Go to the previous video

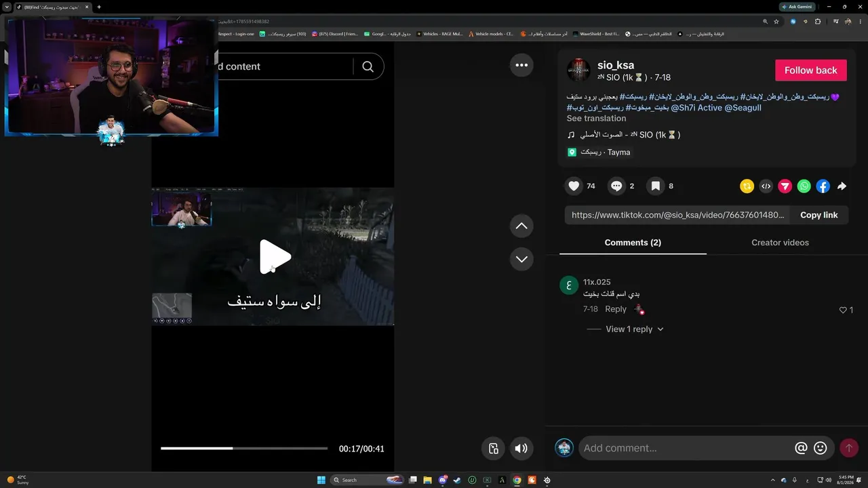pyautogui.click(x=521, y=226)
